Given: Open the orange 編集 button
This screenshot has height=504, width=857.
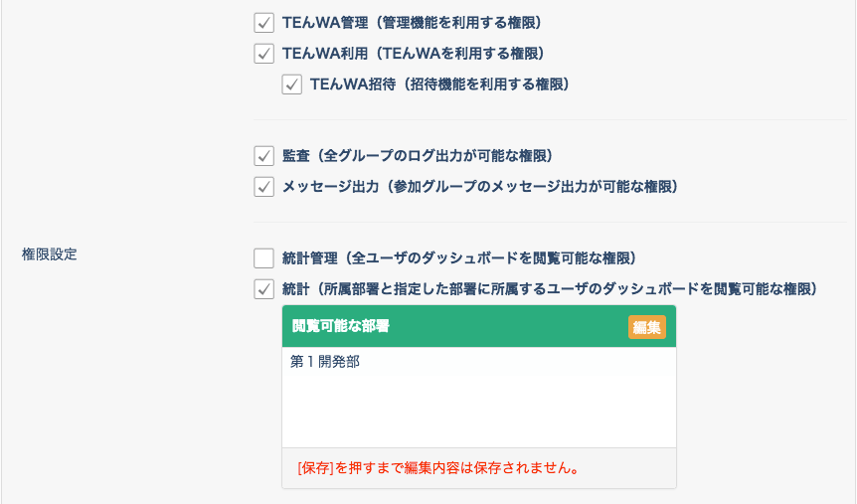Looking at the screenshot, I should 646,327.
